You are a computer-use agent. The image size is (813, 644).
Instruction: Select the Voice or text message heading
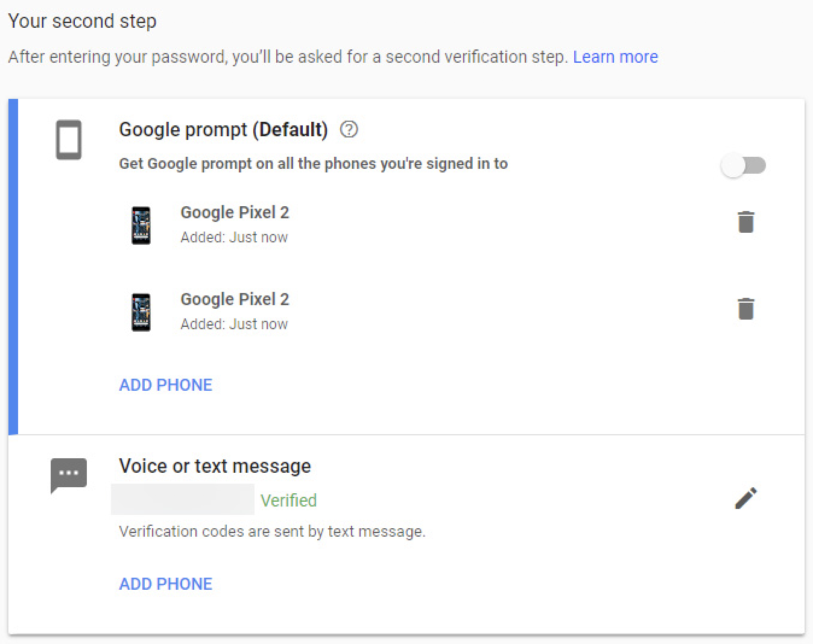[x=215, y=466]
